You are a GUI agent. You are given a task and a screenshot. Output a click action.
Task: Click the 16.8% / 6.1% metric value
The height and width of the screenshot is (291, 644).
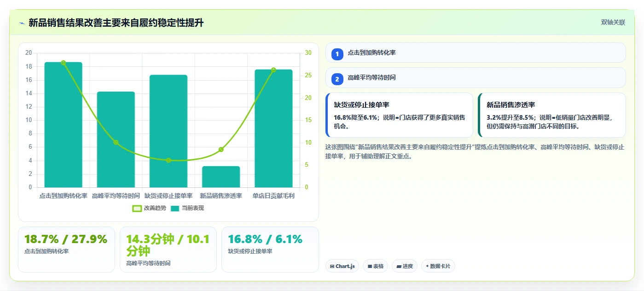click(265, 239)
